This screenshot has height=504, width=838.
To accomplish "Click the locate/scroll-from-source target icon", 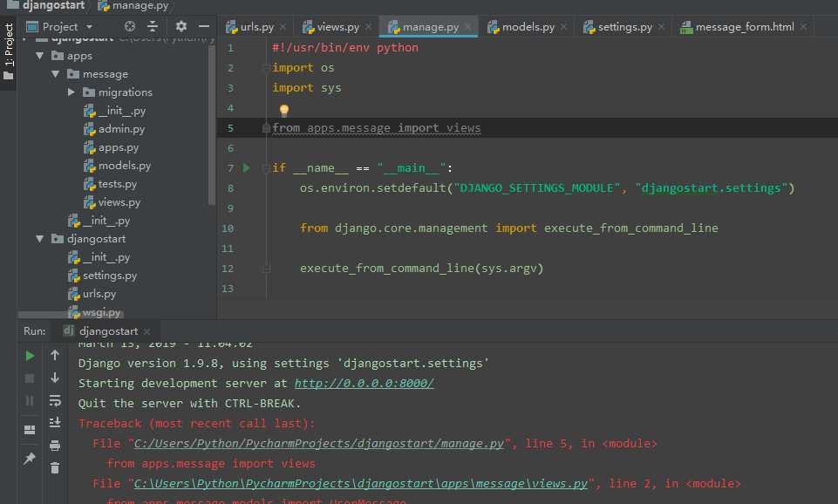I will tap(129, 26).
